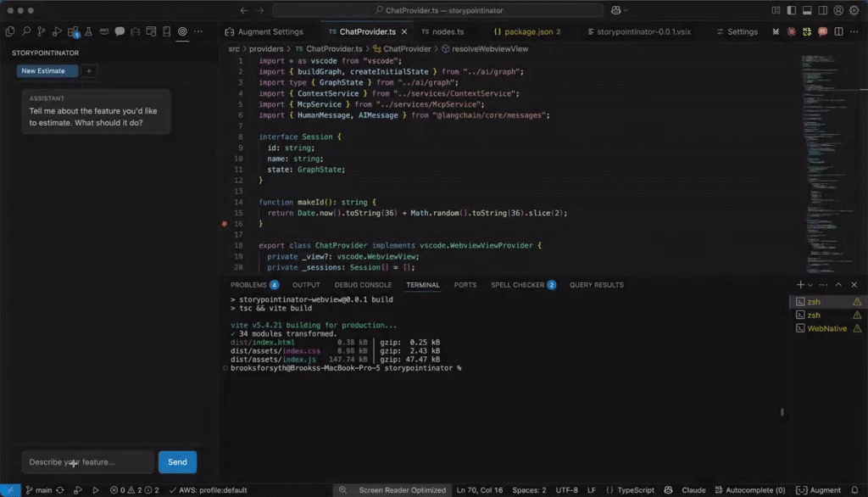Viewport: 868px width, 497px height.
Task: Synchronize changes icon in status bar
Action: (60, 490)
